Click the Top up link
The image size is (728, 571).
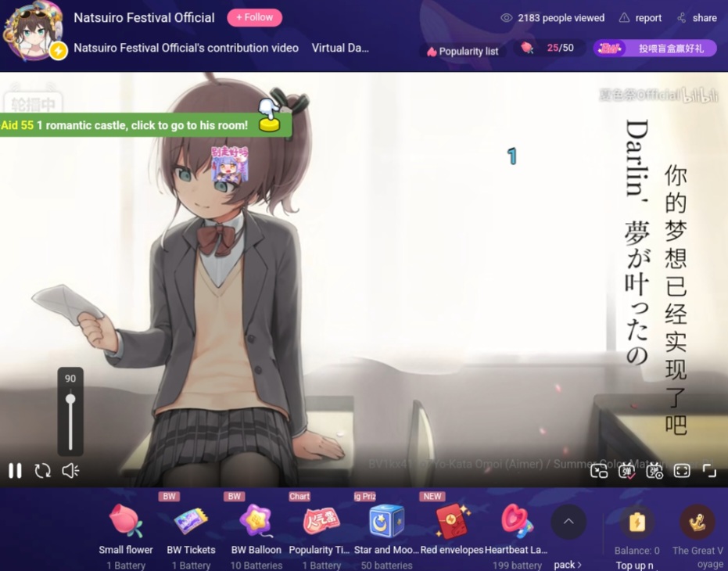pos(634,566)
